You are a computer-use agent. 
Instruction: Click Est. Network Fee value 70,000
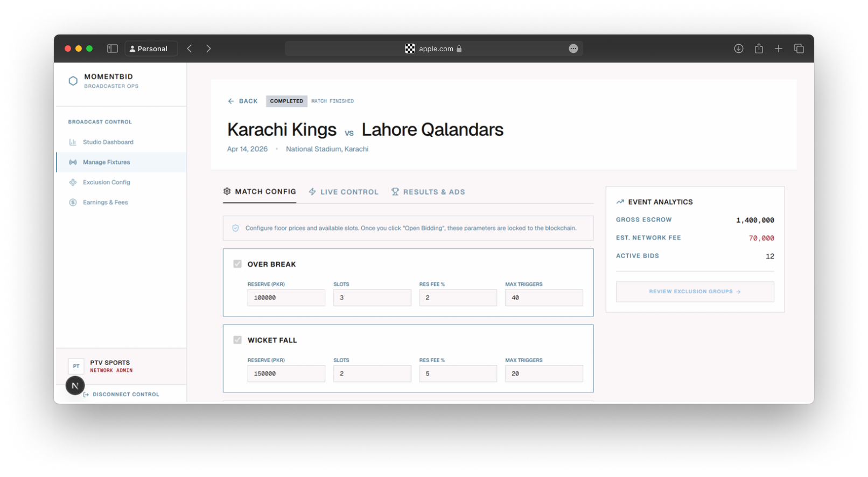761,238
